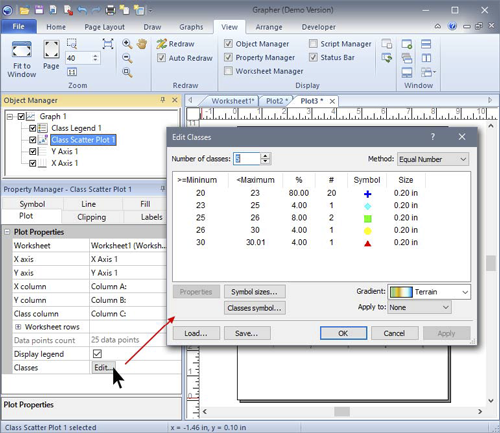500x433 pixels.
Task: Click the Classes symbol button
Action: pos(254,308)
